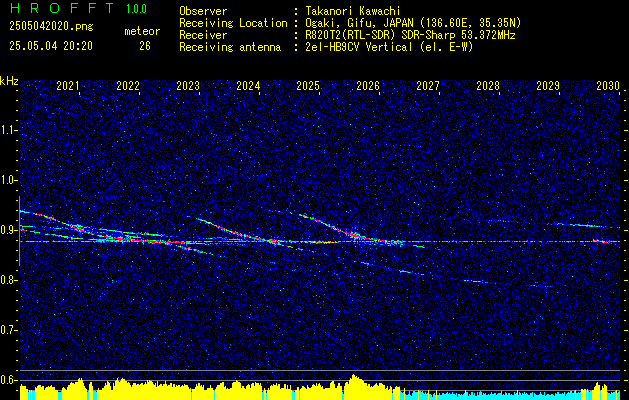Click the 0.8 frequency axis label
Viewport: 629px width, 400px height.
coord(8,280)
